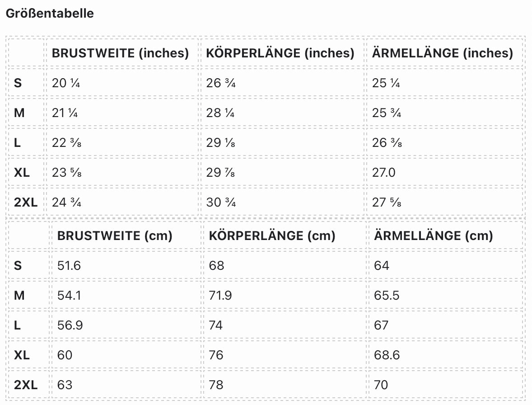Click the 30 ¾ body length cell
This screenshot has height=405, width=532.
(x=220, y=202)
